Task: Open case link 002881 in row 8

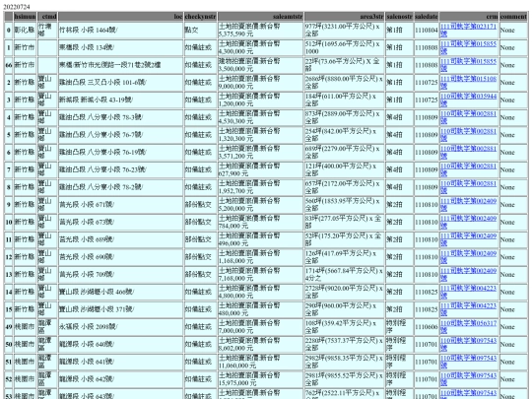Action: pos(468,187)
